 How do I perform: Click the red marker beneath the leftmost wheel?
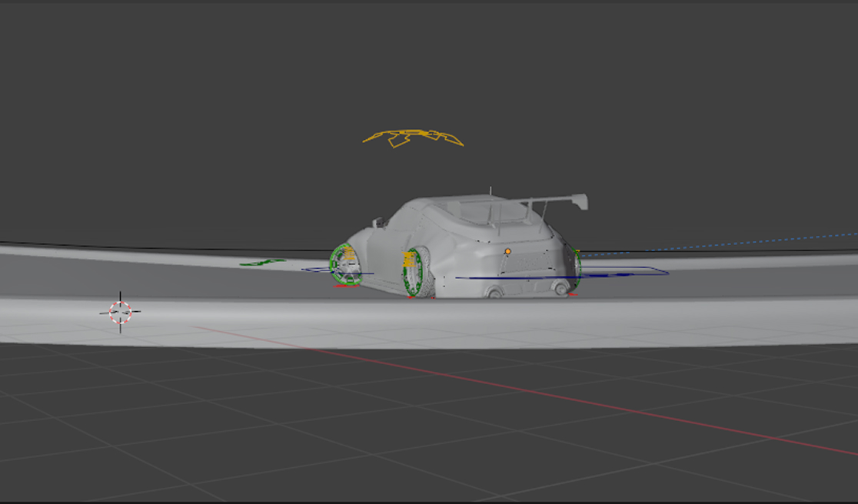345,287
